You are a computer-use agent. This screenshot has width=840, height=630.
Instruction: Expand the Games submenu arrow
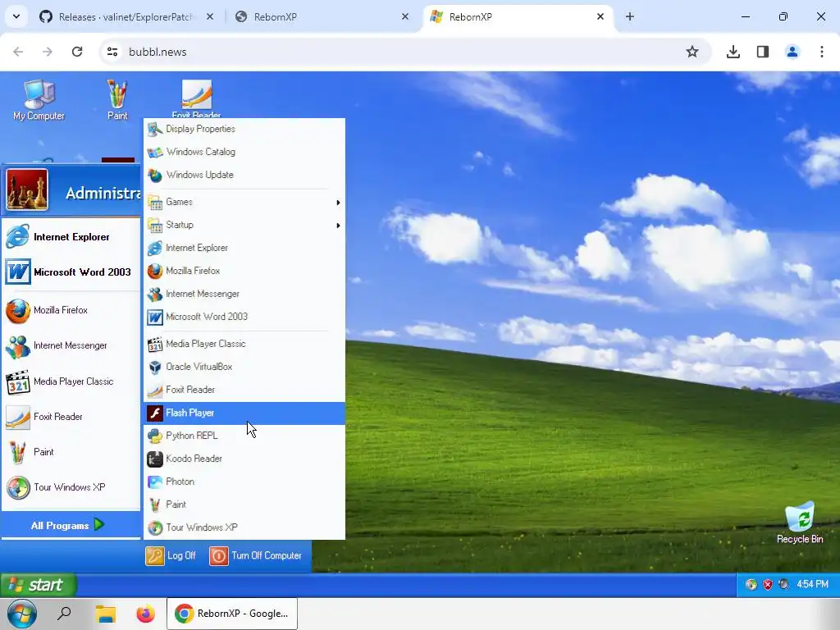[338, 203]
